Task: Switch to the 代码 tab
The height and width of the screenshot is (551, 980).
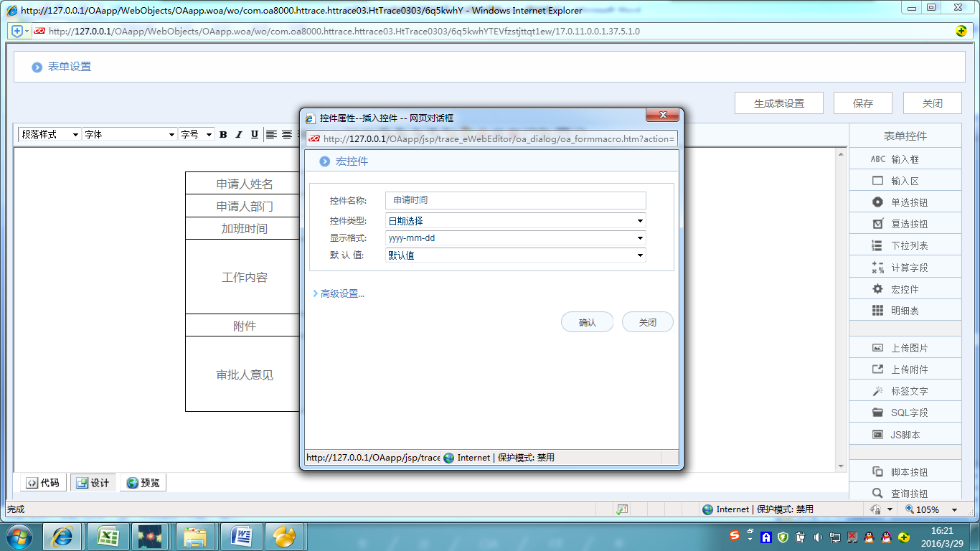Action: pyautogui.click(x=42, y=482)
